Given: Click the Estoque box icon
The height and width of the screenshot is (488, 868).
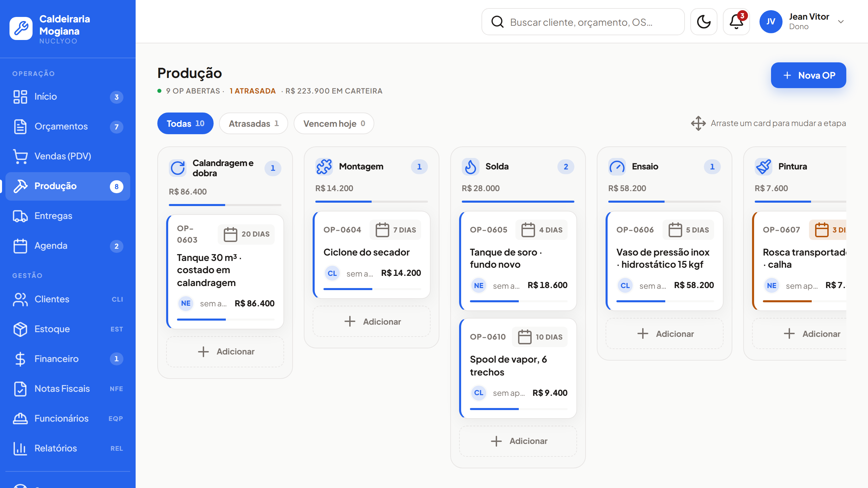Looking at the screenshot, I should (20, 329).
